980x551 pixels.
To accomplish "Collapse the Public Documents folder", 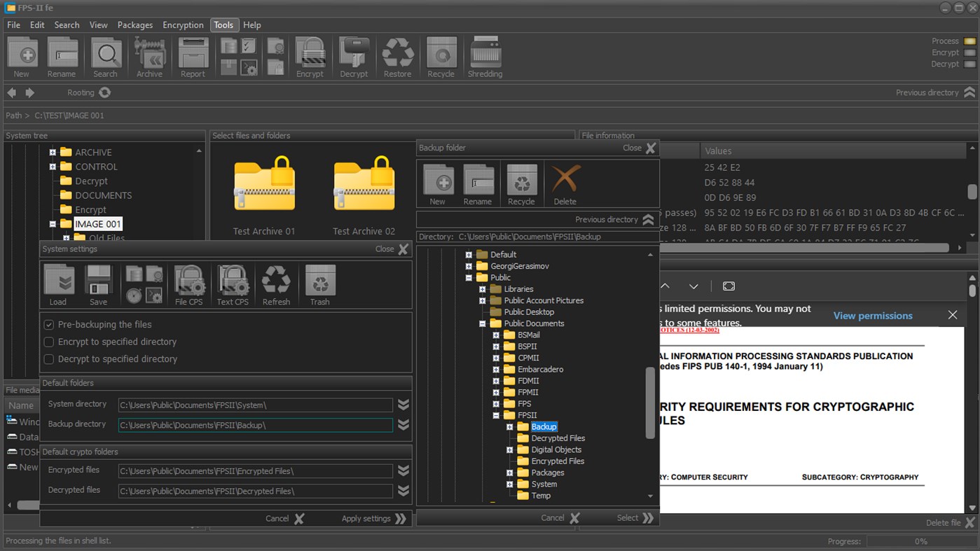I will coord(481,323).
